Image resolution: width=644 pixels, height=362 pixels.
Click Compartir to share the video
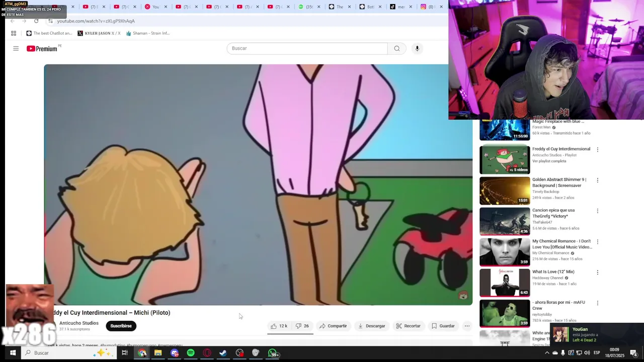pos(333,326)
